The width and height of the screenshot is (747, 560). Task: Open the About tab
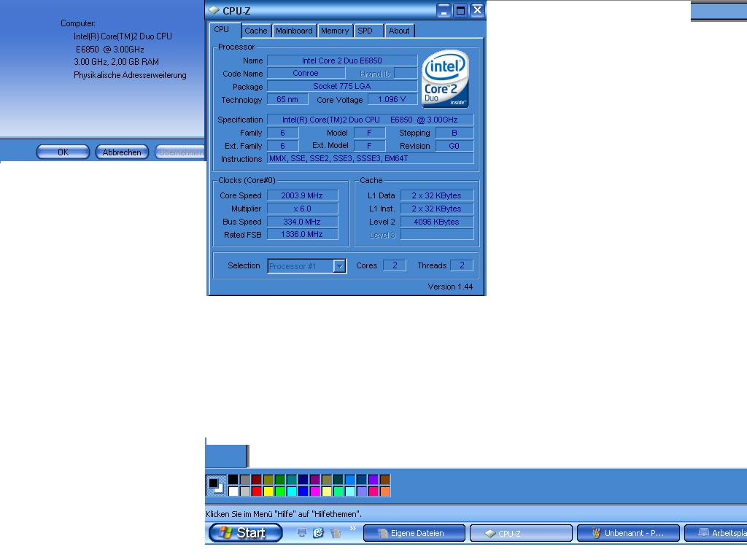[399, 31]
